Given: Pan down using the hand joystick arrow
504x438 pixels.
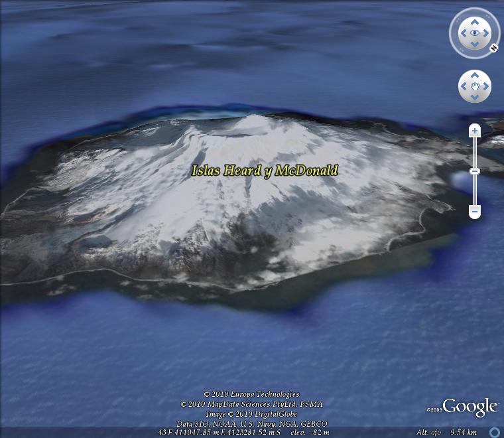Looking at the screenshot, I should [x=475, y=98].
